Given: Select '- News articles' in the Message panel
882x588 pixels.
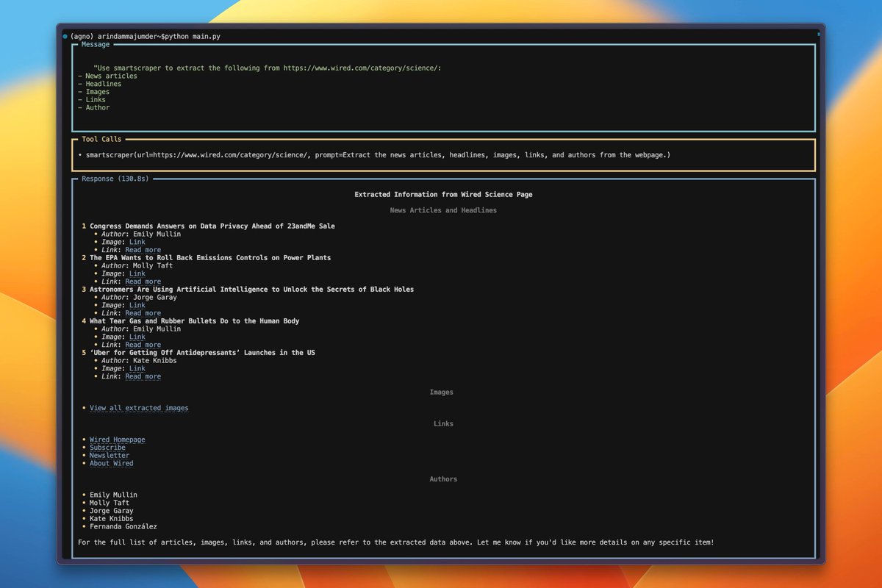Looking at the screenshot, I should [107, 76].
